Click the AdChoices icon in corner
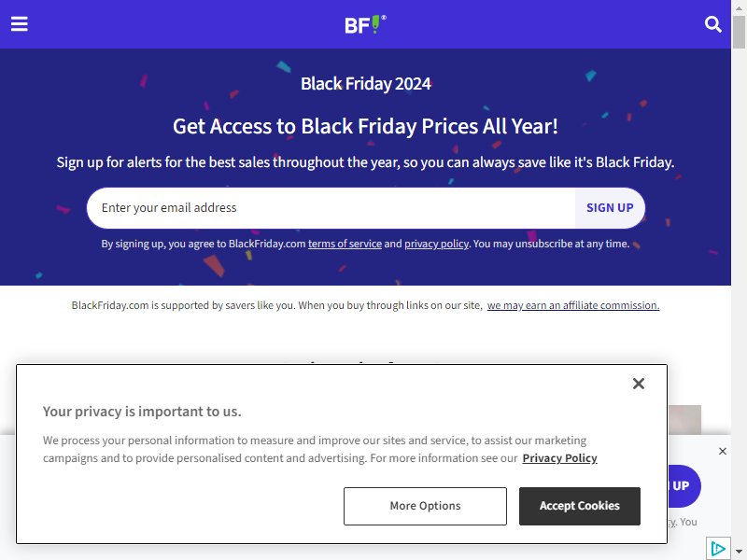 pos(718,549)
